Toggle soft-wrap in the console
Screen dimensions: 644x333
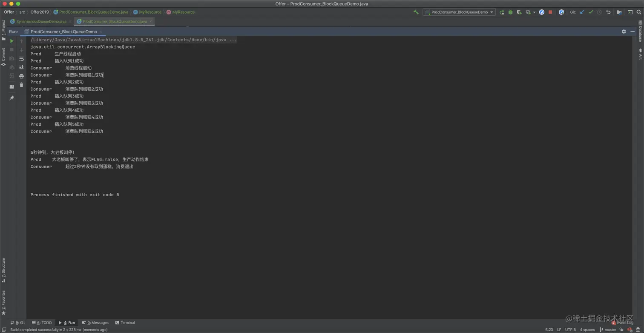(x=21, y=59)
